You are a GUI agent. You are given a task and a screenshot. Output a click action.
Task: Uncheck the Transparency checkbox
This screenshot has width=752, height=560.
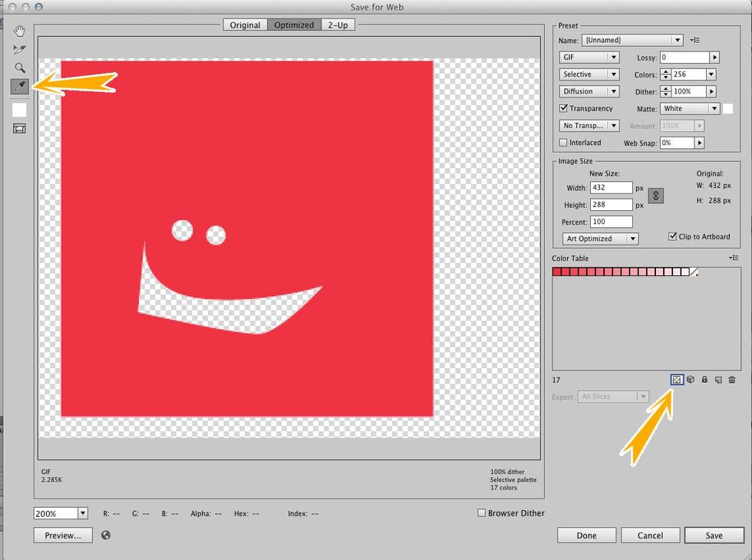click(564, 108)
